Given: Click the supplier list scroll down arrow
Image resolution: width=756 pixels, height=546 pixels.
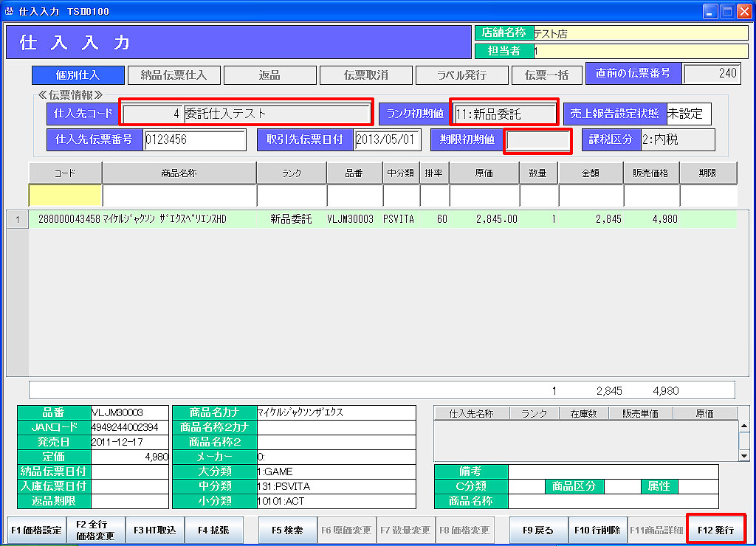Looking at the screenshot, I should coord(743,456).
